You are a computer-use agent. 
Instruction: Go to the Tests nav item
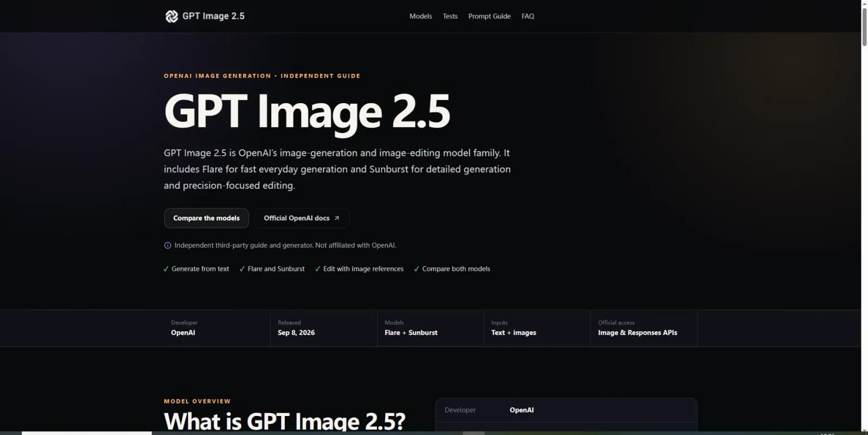450,16
